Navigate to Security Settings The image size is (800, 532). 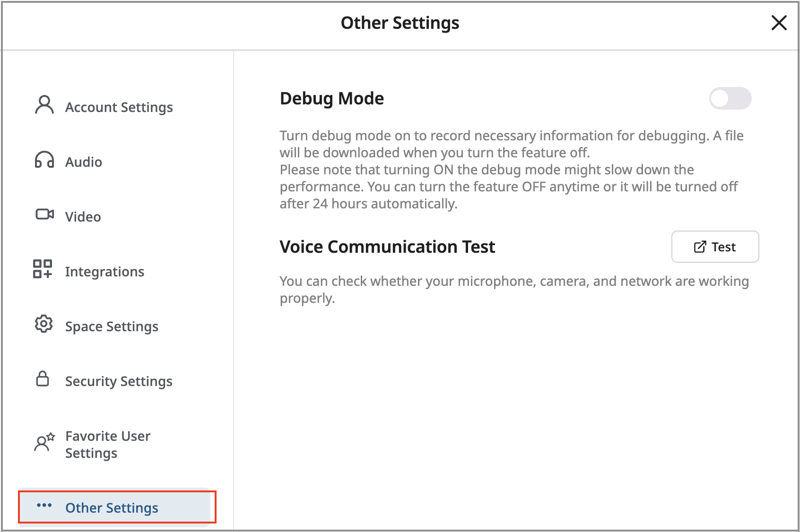pos(119,381)
